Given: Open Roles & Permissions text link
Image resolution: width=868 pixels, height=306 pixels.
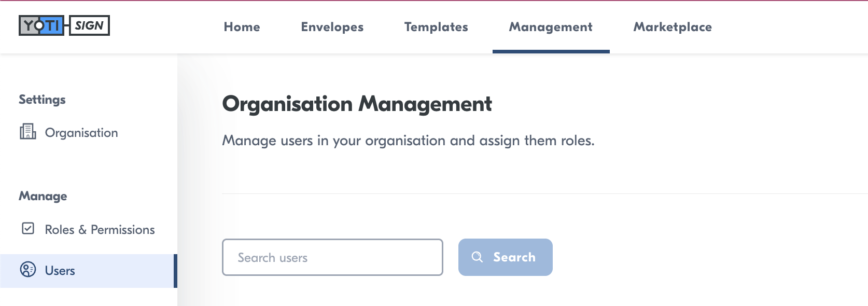Looking at the screenshot, I should click(100, 229).
